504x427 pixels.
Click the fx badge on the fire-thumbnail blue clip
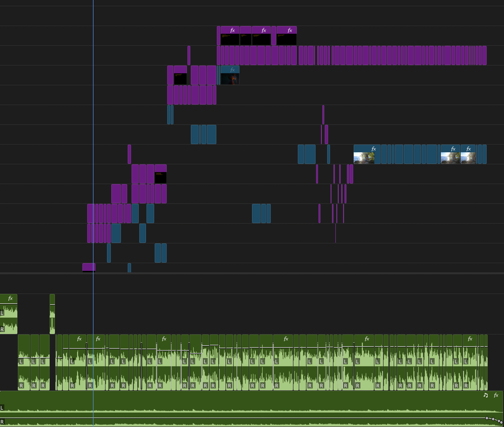[x=232, y=70]
